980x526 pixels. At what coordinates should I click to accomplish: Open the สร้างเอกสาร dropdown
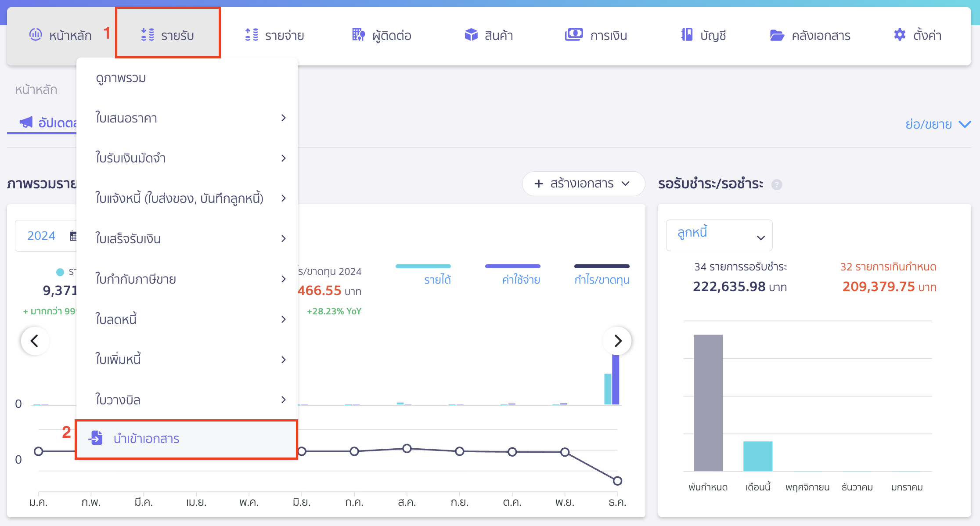pos(584,184)
